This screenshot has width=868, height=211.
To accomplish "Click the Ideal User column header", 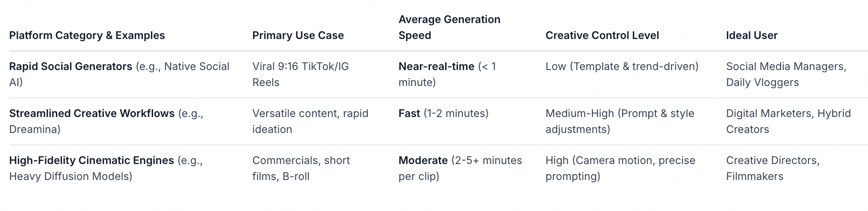I will click(751, 35).
